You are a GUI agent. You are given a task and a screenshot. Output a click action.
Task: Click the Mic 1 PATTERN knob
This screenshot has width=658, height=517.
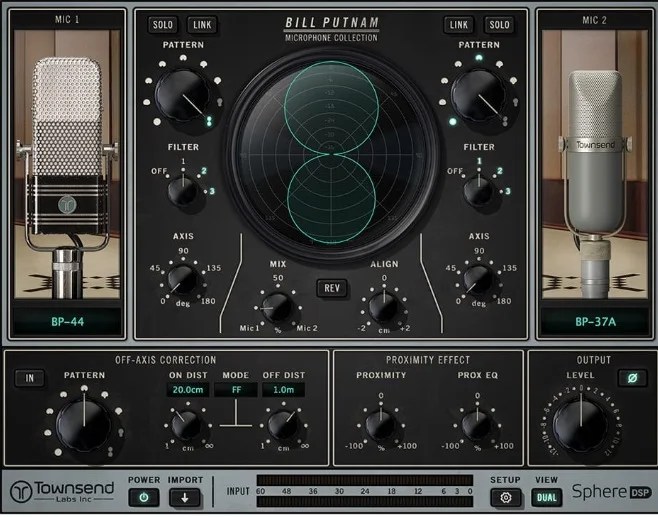pos(183,97)
